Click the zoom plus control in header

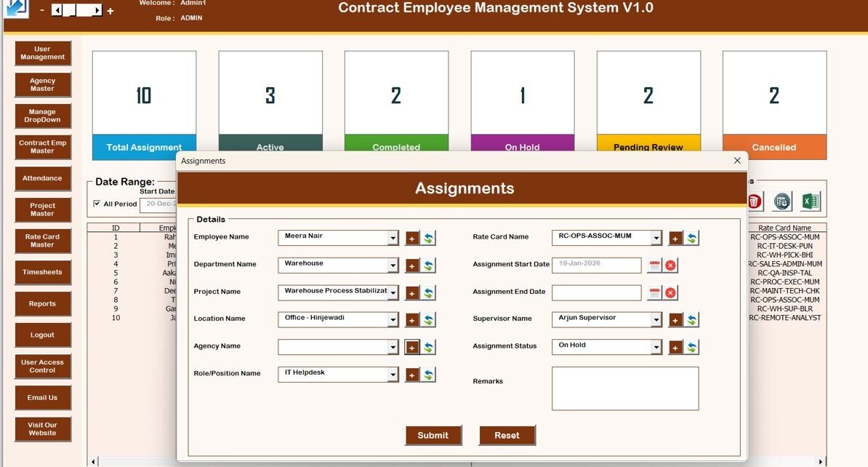[x=110, y=11]
